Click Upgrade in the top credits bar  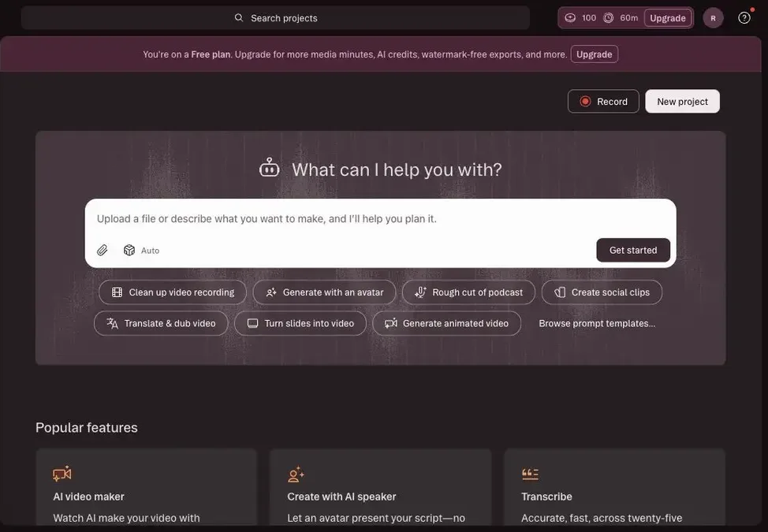click(668, 18)
